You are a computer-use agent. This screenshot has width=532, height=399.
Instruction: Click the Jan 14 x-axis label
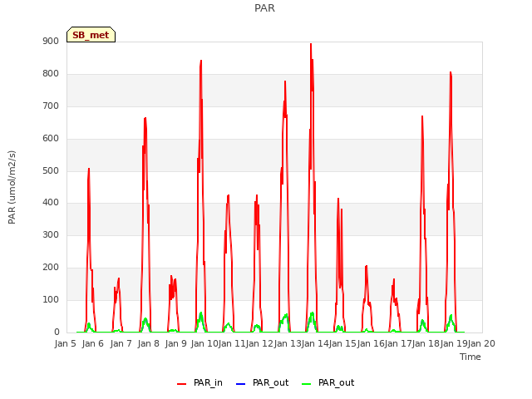pyautogui.click(x=315, y=343)
